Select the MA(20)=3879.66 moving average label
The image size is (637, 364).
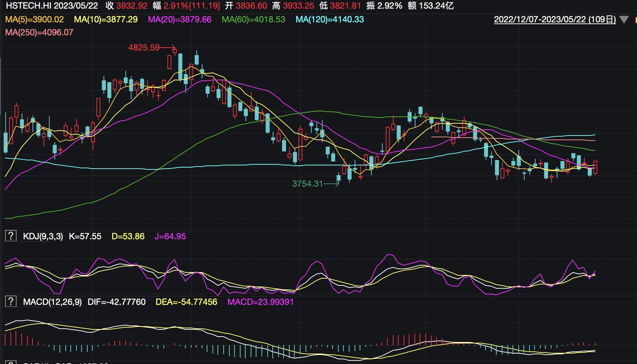[180, 19]
